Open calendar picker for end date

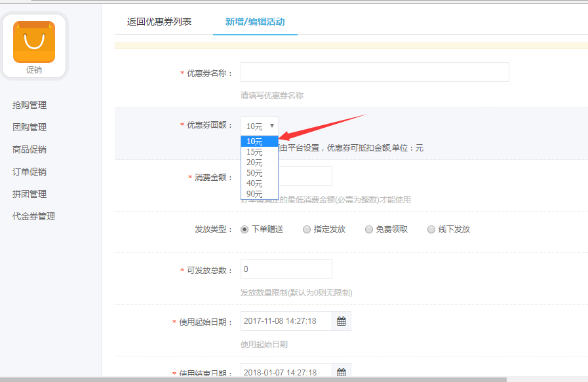tap(341, 372)
